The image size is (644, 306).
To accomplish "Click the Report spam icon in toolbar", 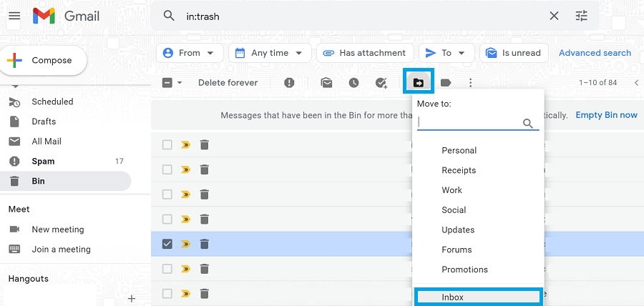I will click(289, 83).
